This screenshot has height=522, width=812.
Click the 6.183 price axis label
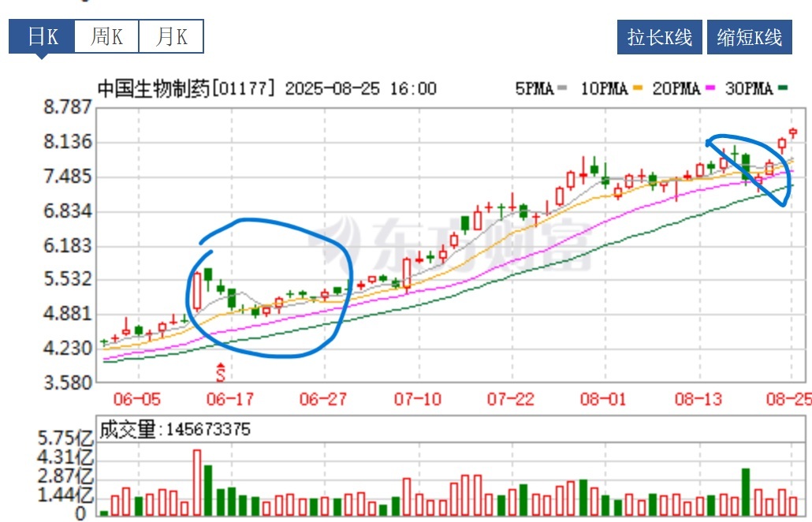pyautogui.click(x=68, y=245)
